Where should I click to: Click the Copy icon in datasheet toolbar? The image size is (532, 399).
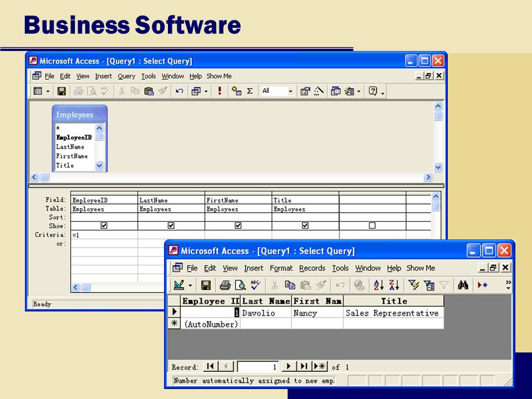(x=290, y=285)
